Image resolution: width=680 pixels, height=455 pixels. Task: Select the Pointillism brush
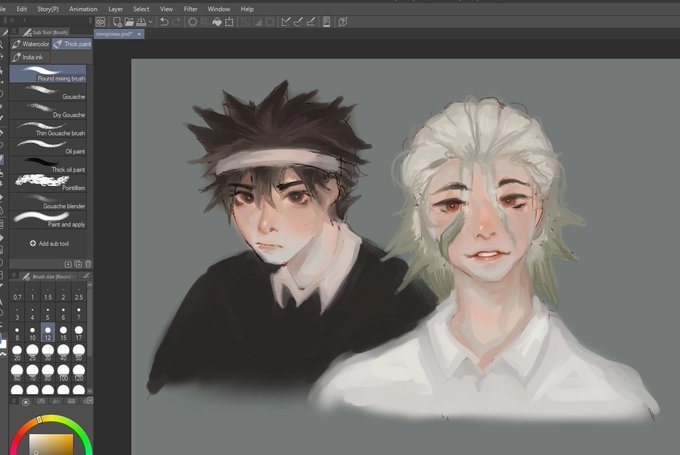click(48, 183)
